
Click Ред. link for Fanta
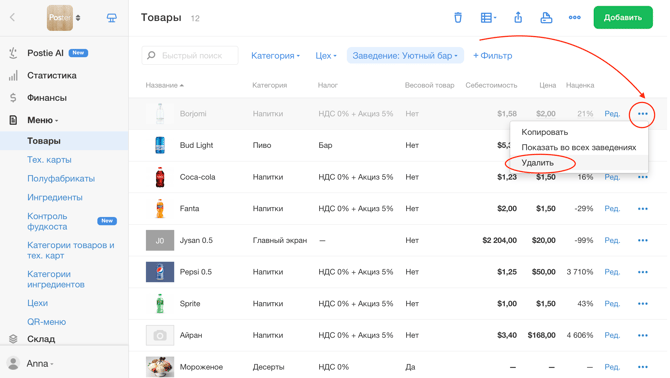tap(612, 208)
